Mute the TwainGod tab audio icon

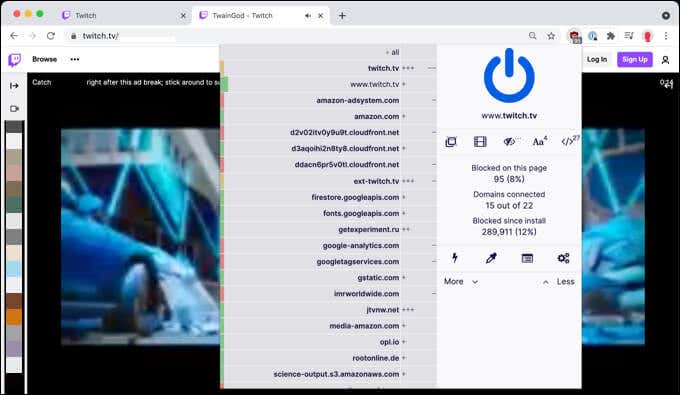tap(308, 16)
